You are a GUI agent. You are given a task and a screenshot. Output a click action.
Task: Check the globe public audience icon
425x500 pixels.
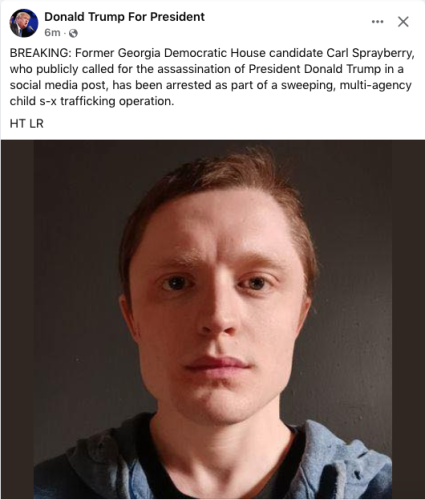click(x=73, y=33)
